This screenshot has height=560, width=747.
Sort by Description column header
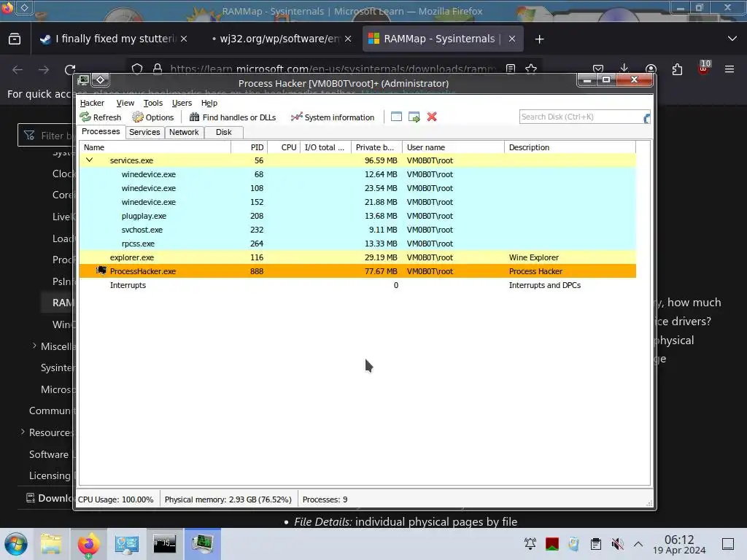pyautogui.click(x=570, y=147)
